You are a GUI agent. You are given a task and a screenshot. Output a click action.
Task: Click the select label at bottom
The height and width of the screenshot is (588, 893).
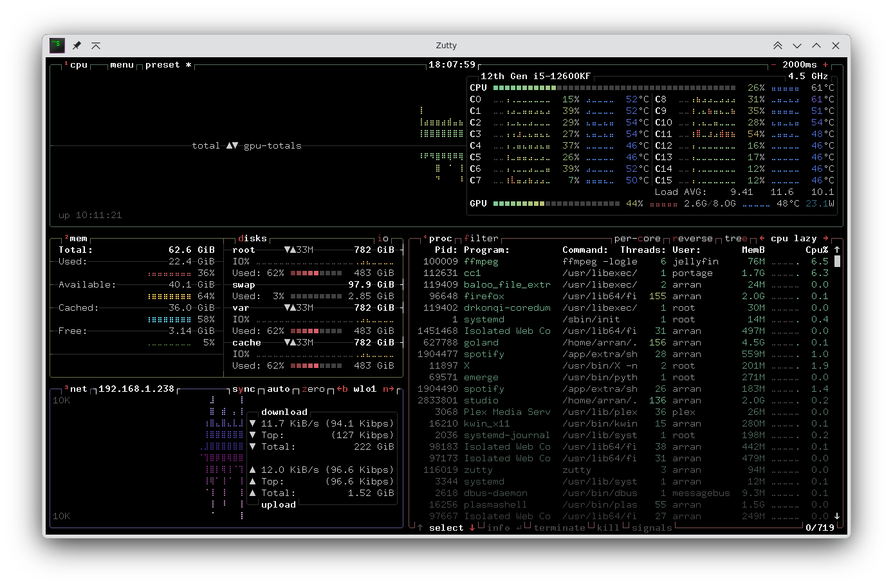click(446, 528)
